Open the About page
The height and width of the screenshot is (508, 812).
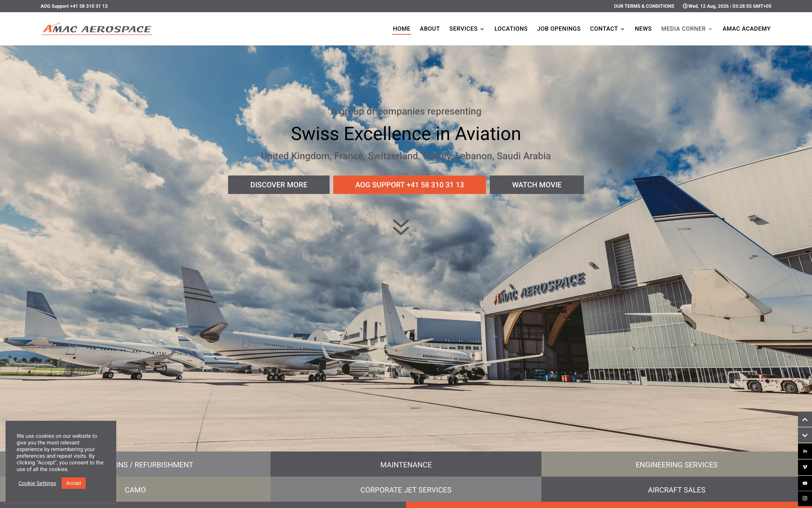pyautogui.click(x=430, y=29)
